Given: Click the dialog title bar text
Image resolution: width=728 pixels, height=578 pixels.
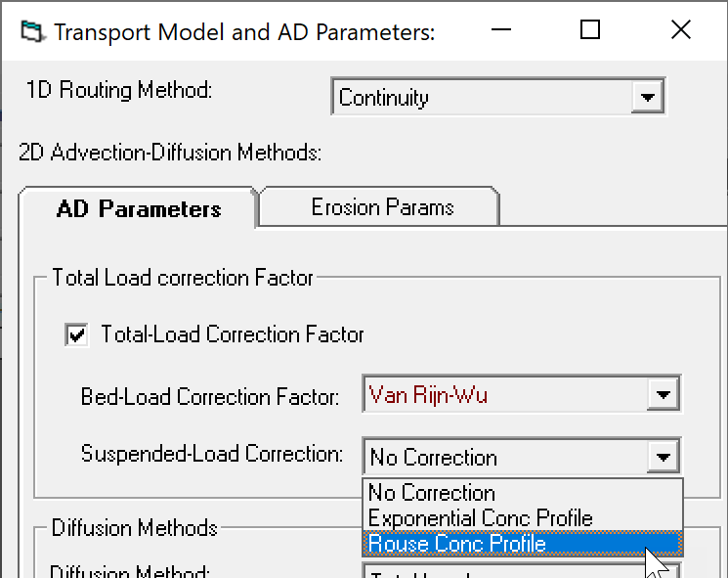Looking at the screenshot, I should tap(244, 32).
